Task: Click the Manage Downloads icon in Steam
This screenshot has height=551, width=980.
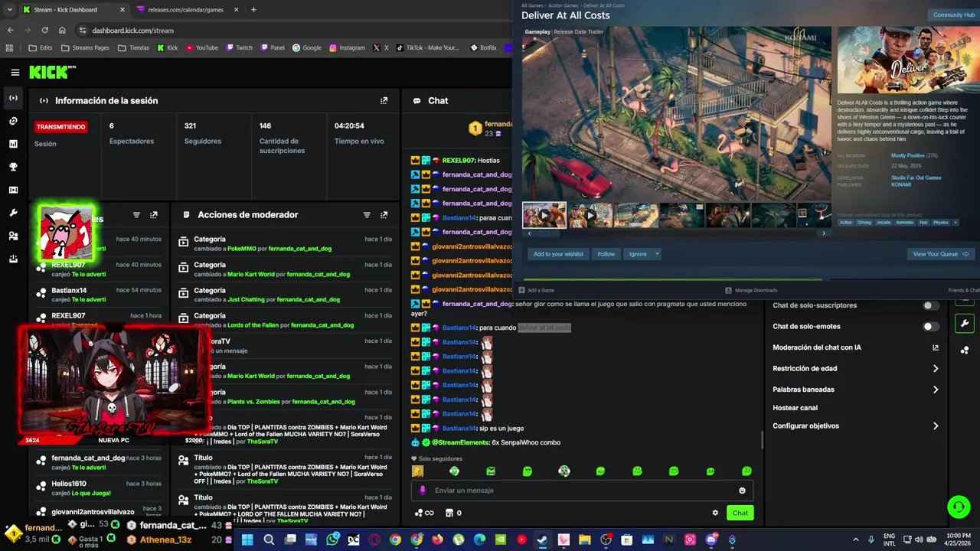Action: [728, 290]
